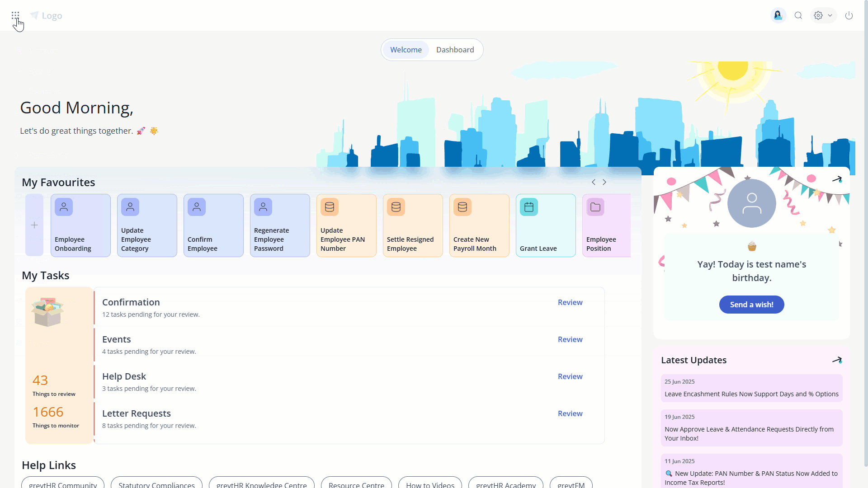The width and height of the screenshot is (868, 488).
Task: Open Employee Onboarding favourite tile
Action: click(x=80, y=225)
